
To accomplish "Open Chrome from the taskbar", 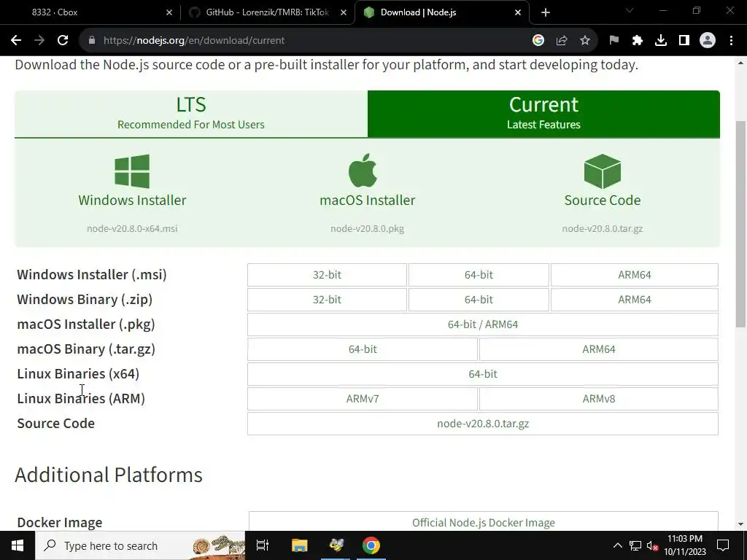I will [371, 545].
